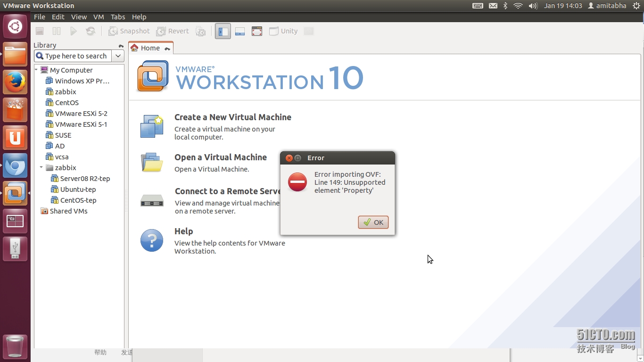Close the Library panel
644x362 pixels.
(x=121, y=46)
